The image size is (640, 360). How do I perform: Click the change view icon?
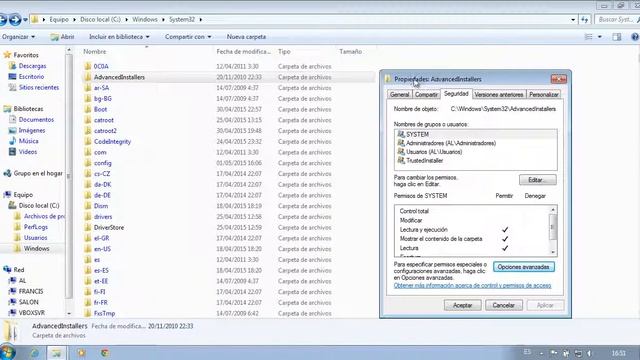589,37
